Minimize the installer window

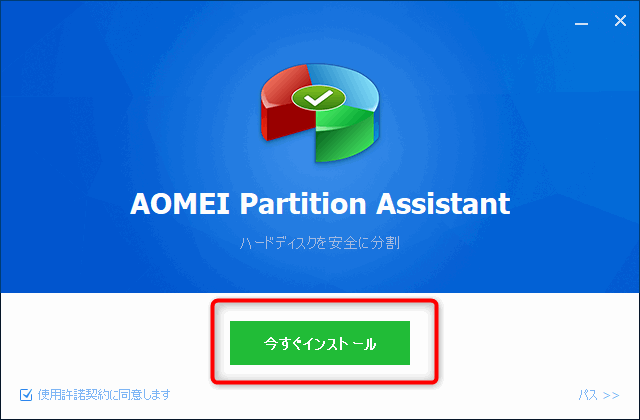pos(581,23)
